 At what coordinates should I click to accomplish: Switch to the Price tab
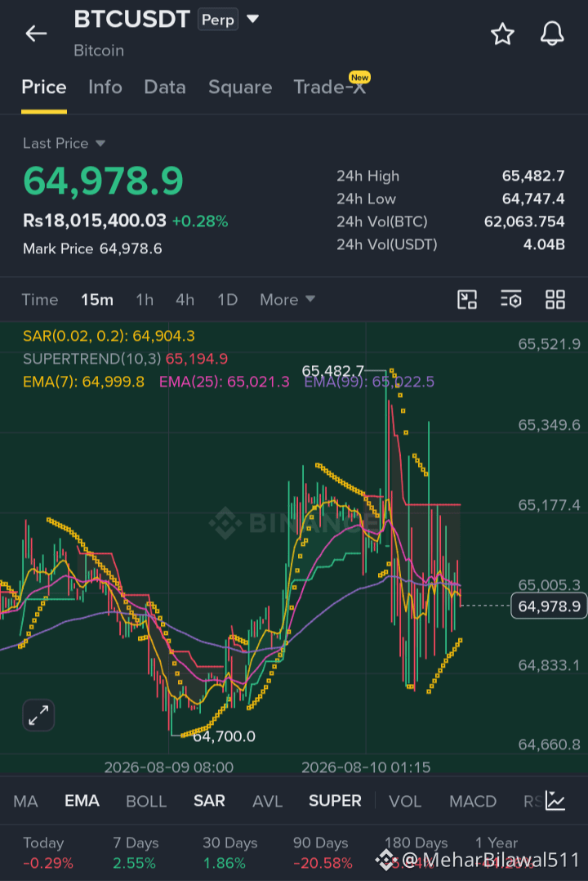coord(44,87)
